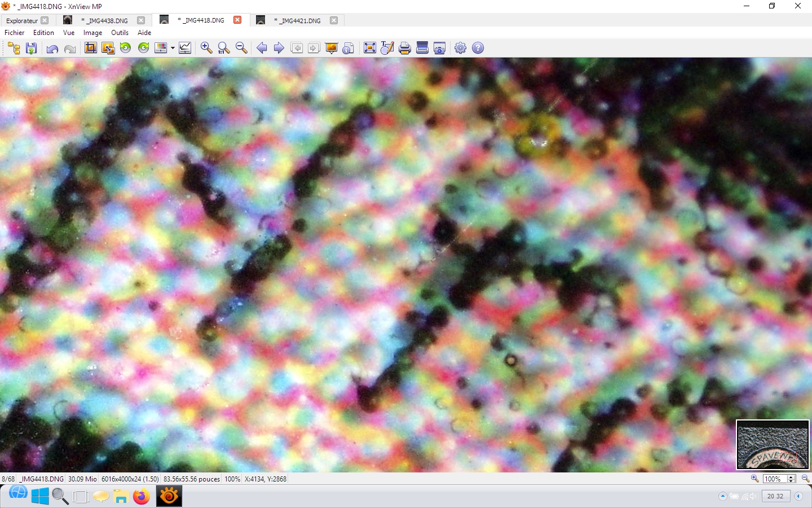Screen dimensions: 812x508
Task: Expand the color adjustment dropdown arrow
Action: pos(173,48)
